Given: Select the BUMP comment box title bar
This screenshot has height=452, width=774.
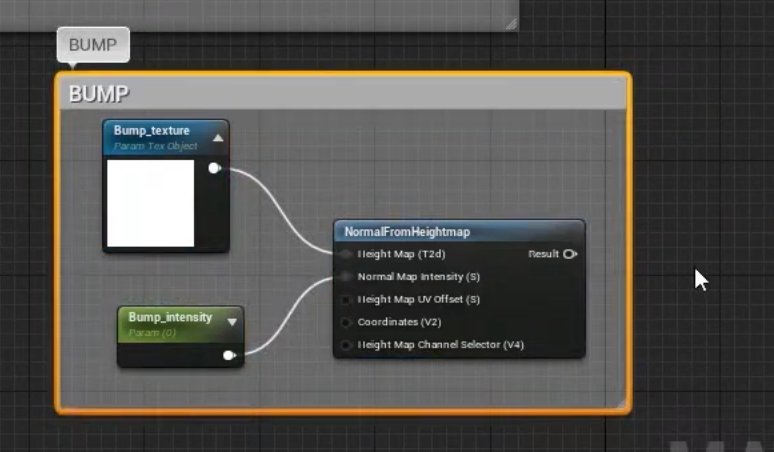Looking at the screenshot, I should tap(343, 93).
